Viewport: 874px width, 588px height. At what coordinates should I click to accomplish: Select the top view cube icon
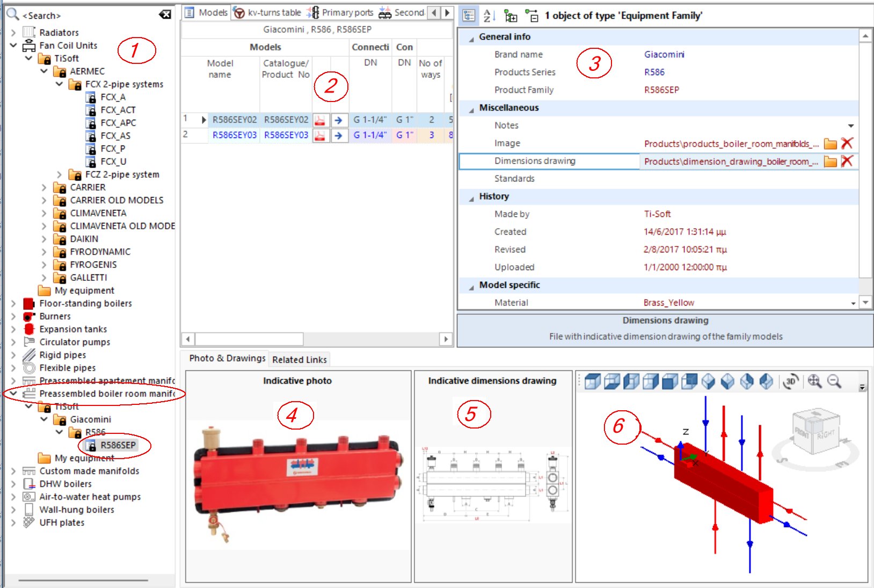point(593,381)
